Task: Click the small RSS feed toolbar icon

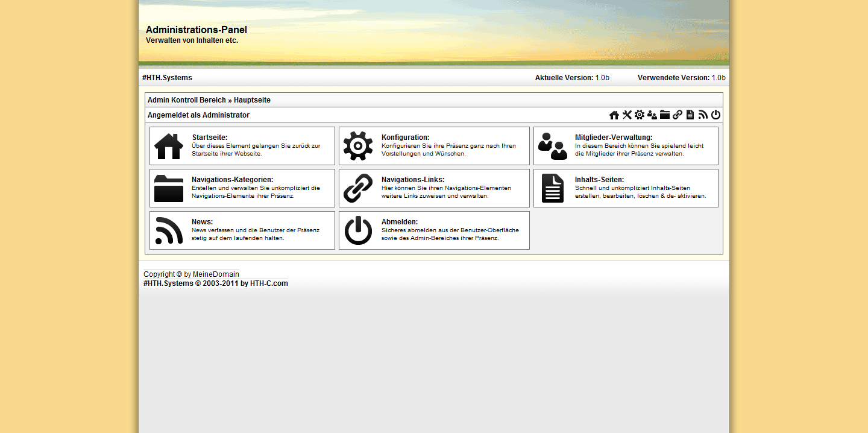Action: (703, 115)
